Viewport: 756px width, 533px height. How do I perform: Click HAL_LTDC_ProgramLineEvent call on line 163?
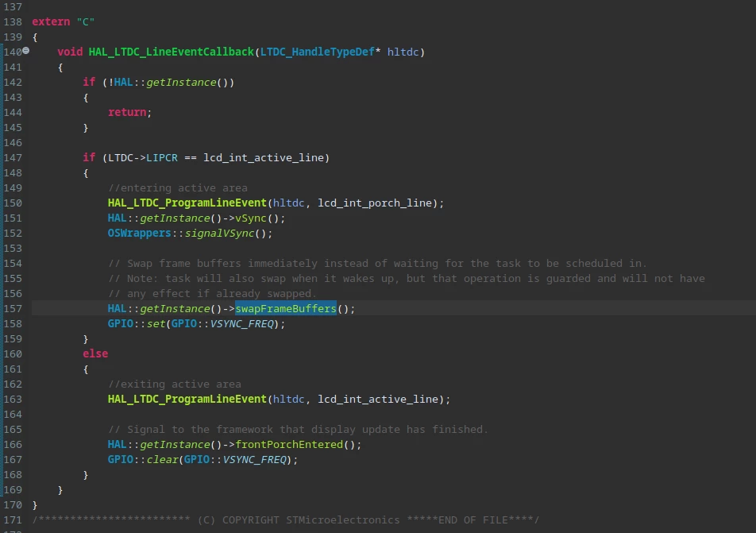pos(187,400)
